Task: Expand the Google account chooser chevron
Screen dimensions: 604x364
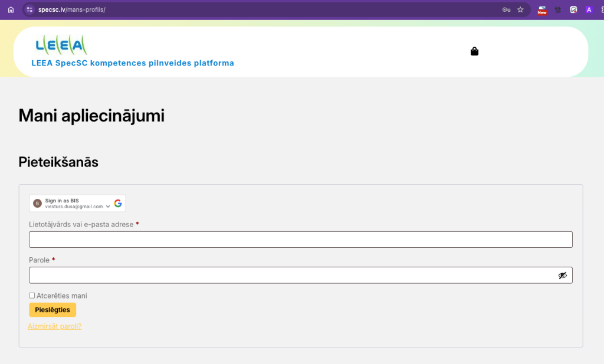Action: click(x=108, y=206)
